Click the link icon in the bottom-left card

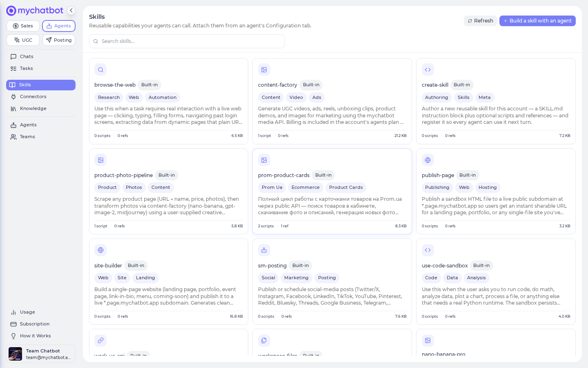100,341
